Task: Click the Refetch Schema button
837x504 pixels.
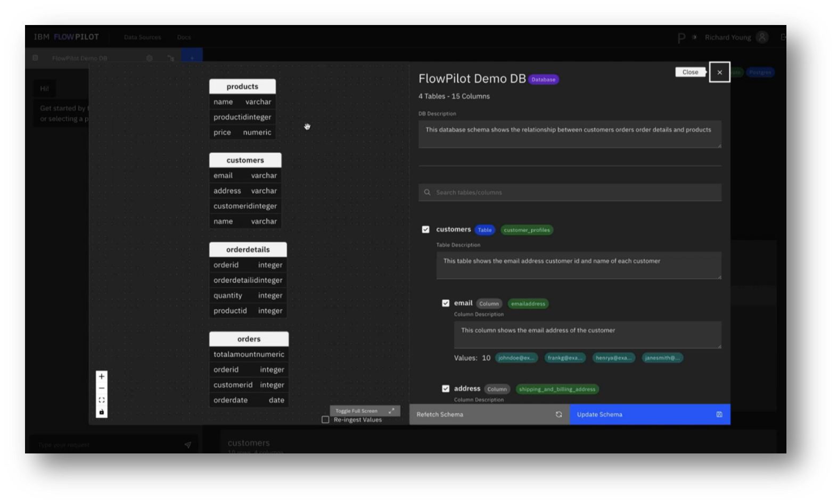Action: click(x=489, y=415)
